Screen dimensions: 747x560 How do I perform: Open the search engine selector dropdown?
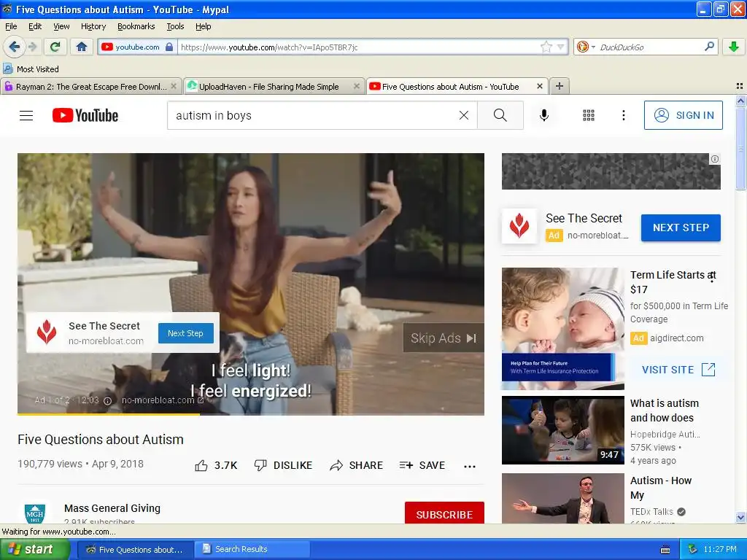coord(585,47)
